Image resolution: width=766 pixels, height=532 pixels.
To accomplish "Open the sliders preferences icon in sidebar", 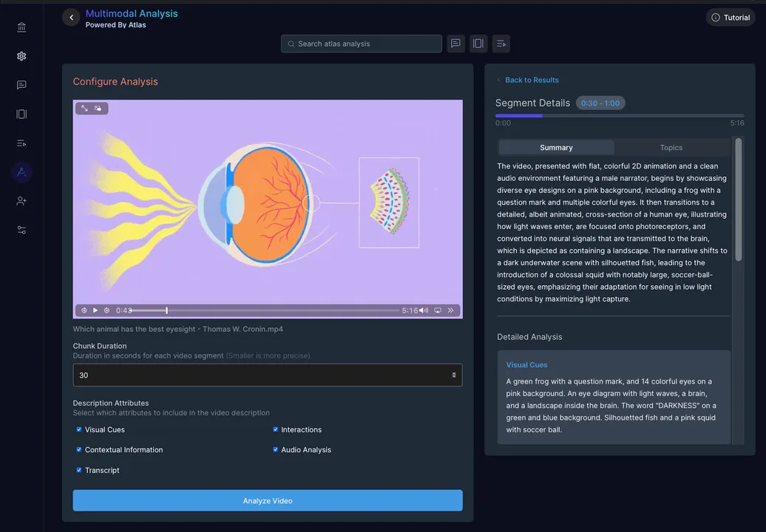I will 21,230.
